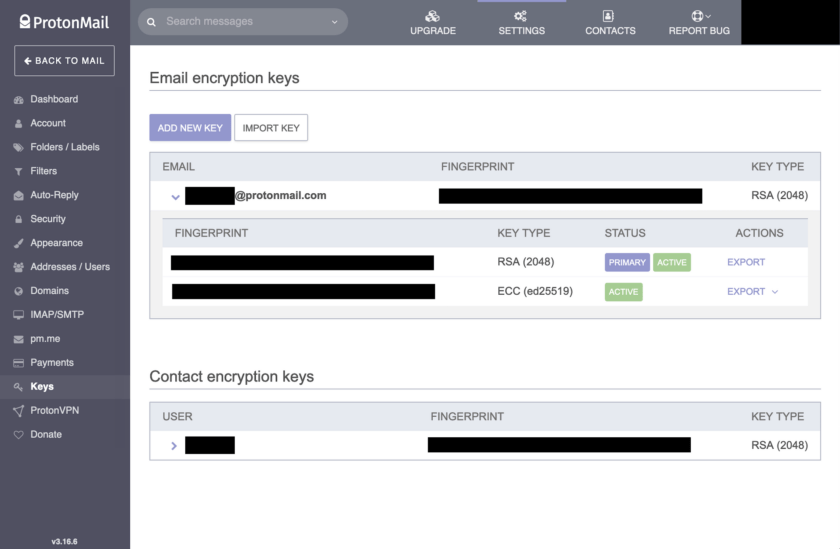Click the v3.16.6 version text
Viewport: 840px width, 549px height.
tap(64, 542)
